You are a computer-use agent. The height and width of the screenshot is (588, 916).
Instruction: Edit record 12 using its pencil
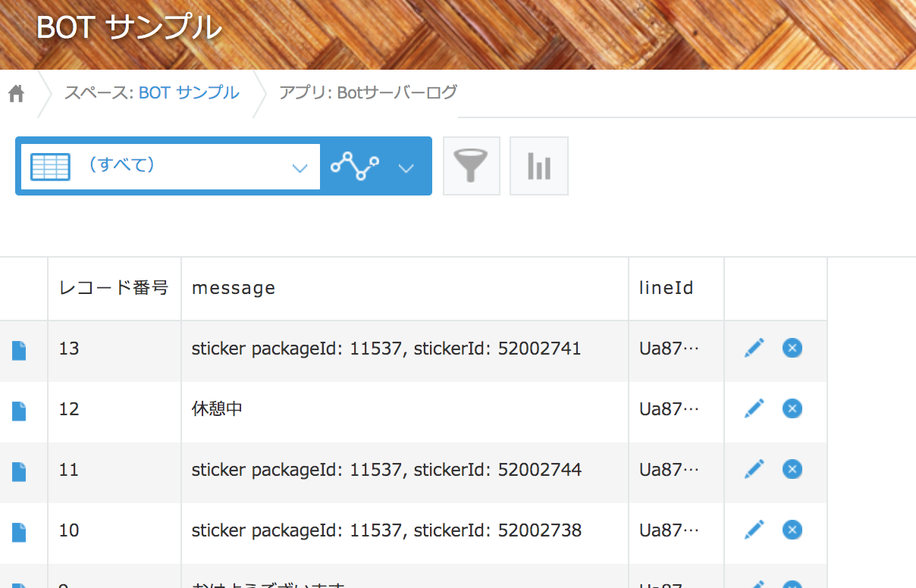click(754, 408)
